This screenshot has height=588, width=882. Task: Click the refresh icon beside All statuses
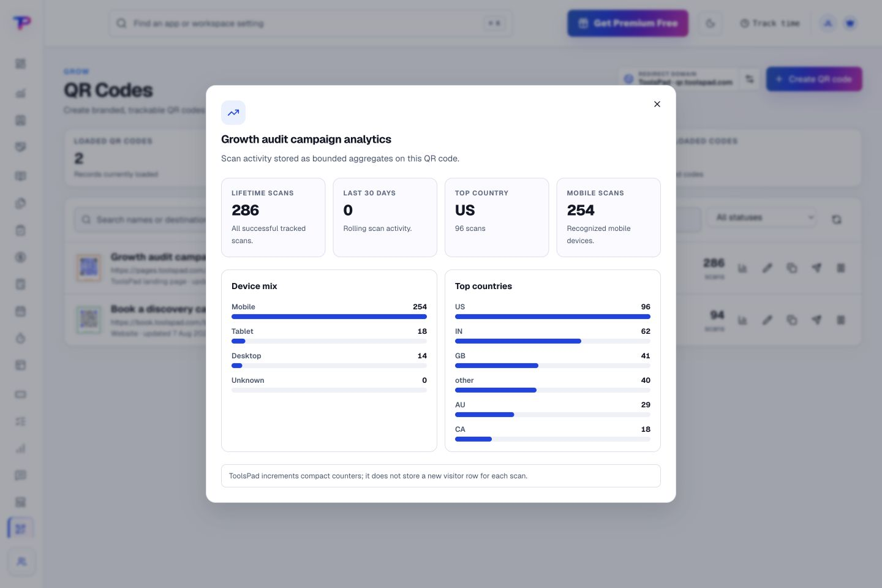point(837,219)
